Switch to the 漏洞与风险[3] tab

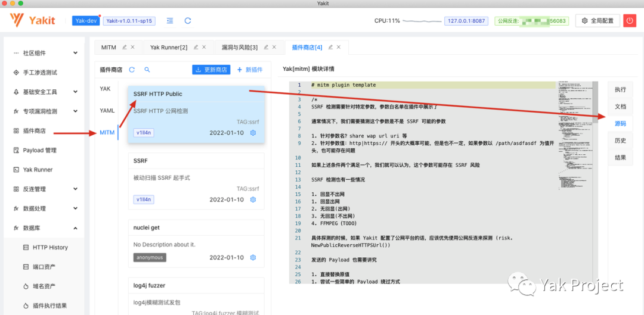pos(240,48)
